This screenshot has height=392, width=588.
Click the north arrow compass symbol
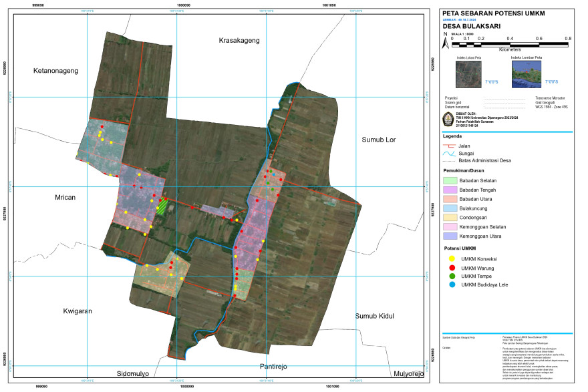pos(445,42)
